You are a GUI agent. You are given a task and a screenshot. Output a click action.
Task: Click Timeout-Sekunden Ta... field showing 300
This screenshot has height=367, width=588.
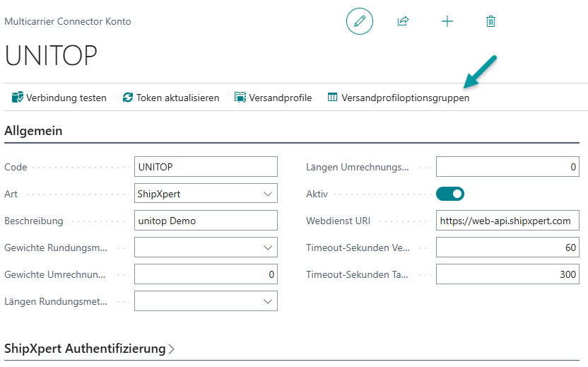click(x=507, y=274)
